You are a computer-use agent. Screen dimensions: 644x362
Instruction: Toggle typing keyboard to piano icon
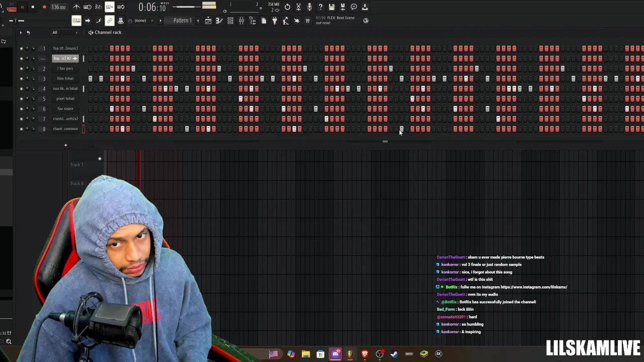[76, 21]
